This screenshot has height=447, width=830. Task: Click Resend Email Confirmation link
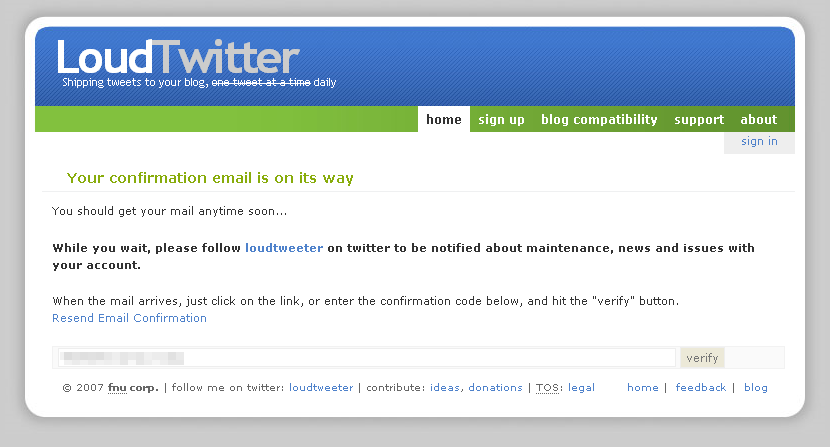tap(129, 318)
